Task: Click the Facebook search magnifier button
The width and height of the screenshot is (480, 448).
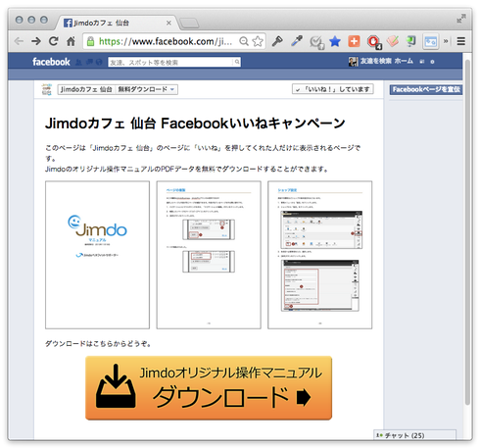Action: pyautogui.click(x=237, y=62)
